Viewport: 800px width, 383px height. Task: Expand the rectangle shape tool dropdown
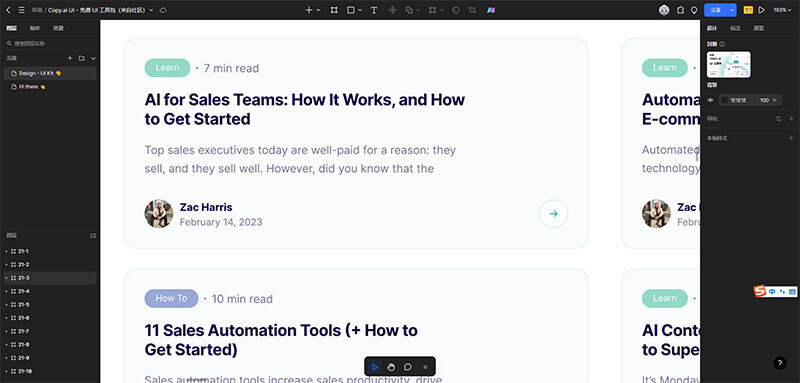click(x=360, y=10)
